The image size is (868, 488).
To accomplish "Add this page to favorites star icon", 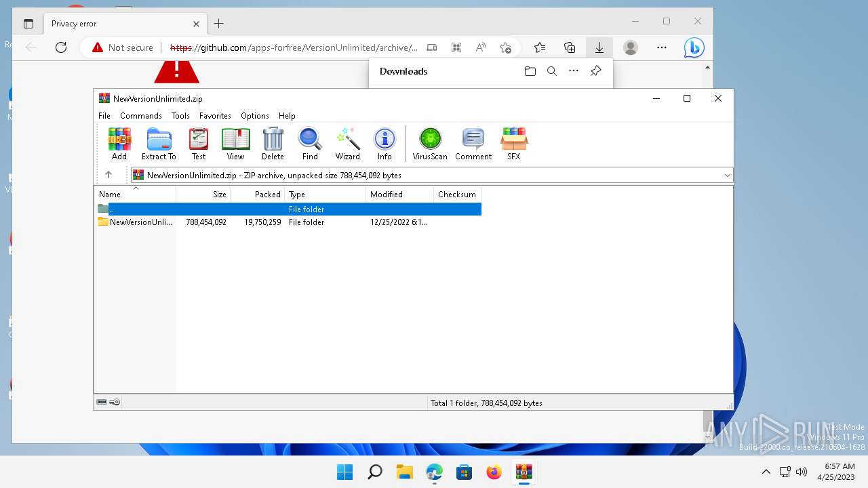I will (505, 47).
